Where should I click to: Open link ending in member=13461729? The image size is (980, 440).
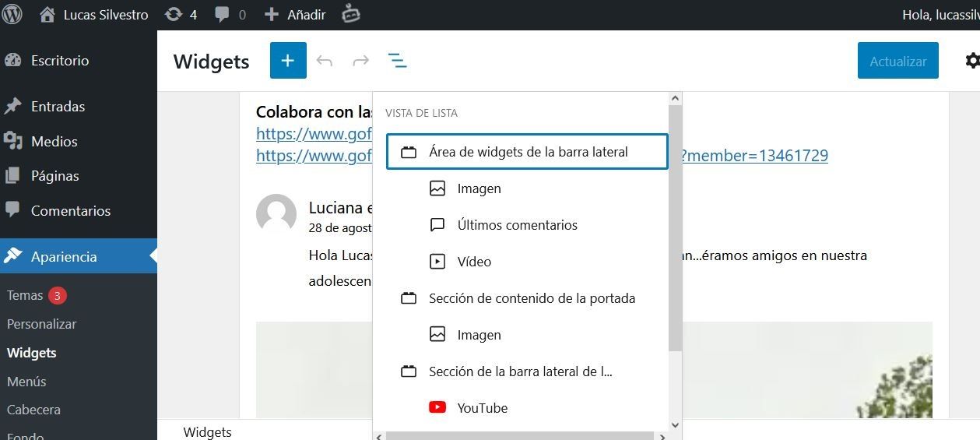click(754, 155)
